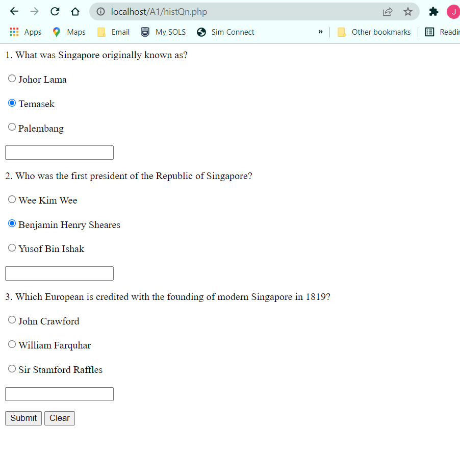The width and height of the screenshot is (460, 476).
Task: Select the Johor Lama option
Action: click(x=12, y=79)
